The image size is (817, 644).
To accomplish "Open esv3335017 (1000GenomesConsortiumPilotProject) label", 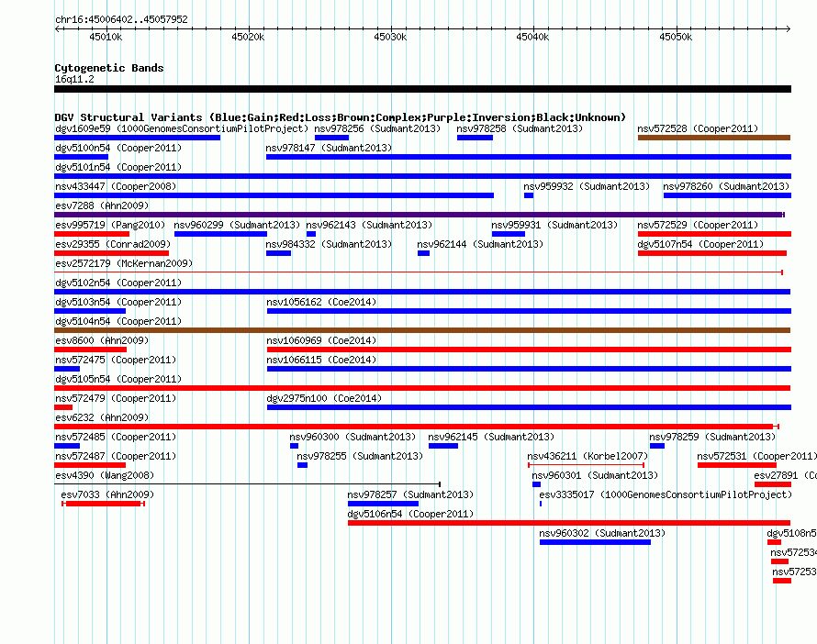I will point(666,494).
